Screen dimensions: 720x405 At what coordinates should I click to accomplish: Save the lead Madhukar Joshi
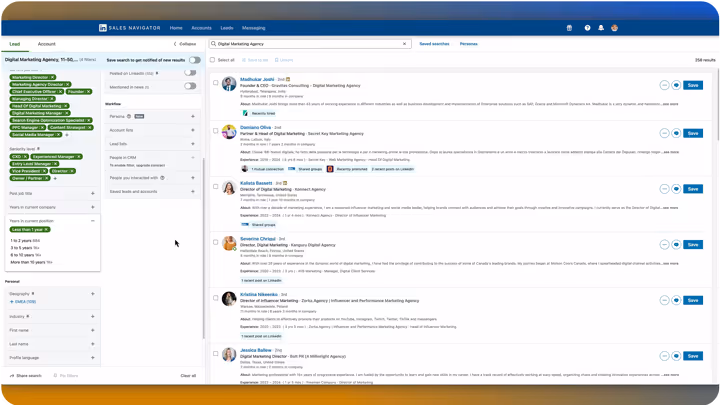(693, 85)
